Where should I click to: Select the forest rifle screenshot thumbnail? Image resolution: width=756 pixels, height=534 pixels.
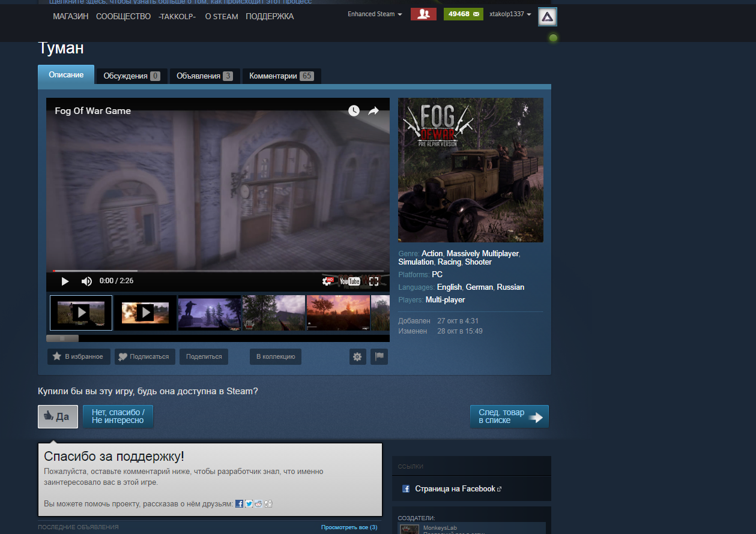274,313
